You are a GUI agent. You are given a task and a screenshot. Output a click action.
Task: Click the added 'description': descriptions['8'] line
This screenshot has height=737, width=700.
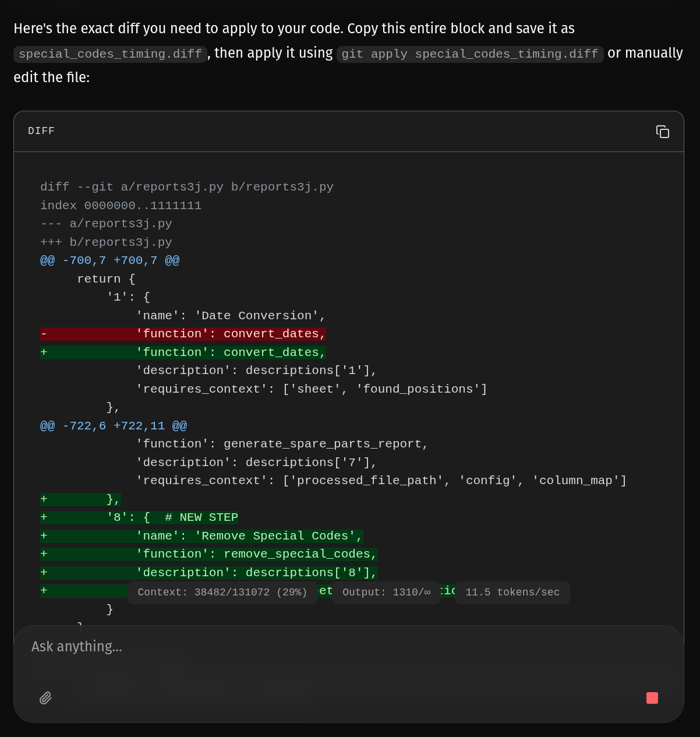(x=208, y=573)
